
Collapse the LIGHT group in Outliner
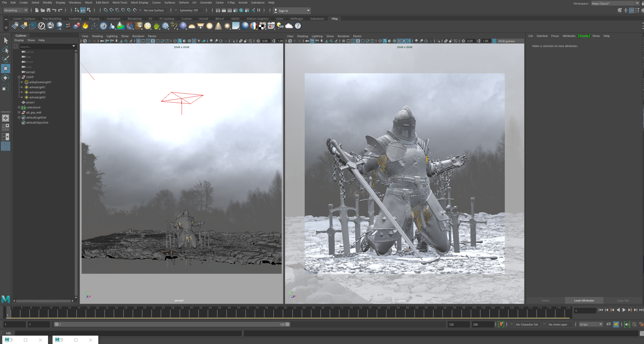(19, 77)
